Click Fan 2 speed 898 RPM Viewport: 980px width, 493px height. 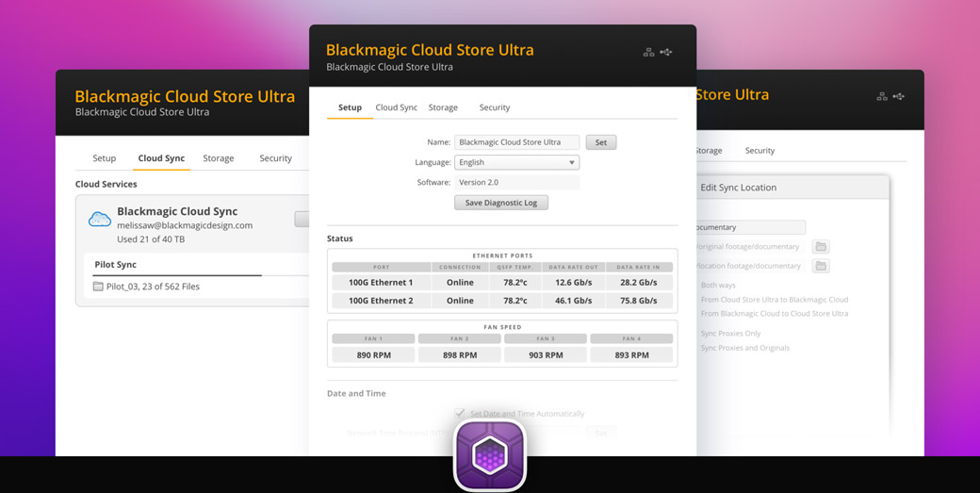point(460,355)
